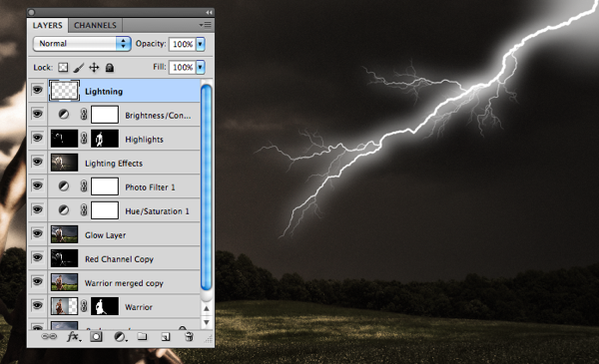Switch to the Channels tab
The image size is (599, 364).
[95, 25]
